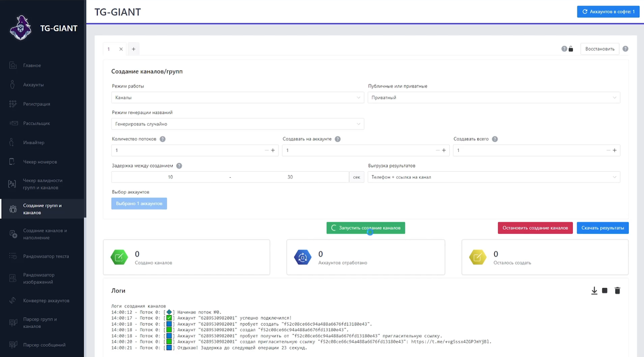Open Выгрузка результатов dropdown
This screenshot has width=644, height=357.
click(494, 177)
